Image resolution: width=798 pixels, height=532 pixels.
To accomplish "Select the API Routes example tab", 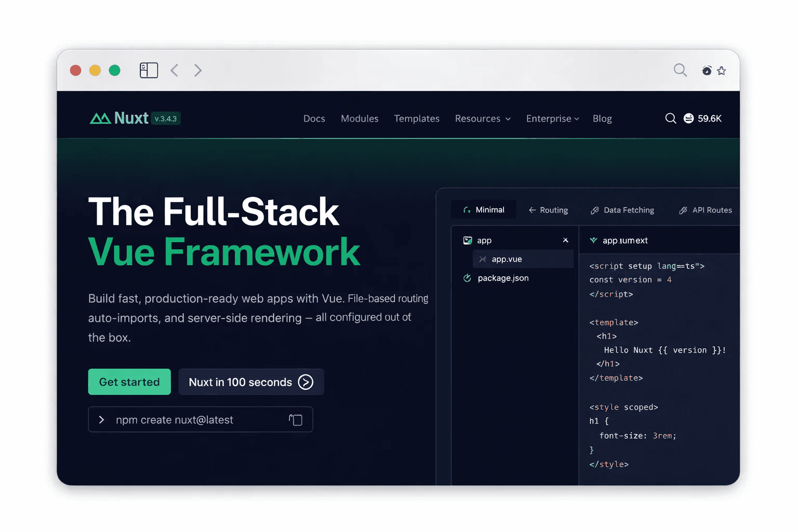I will tap(705, 210).
